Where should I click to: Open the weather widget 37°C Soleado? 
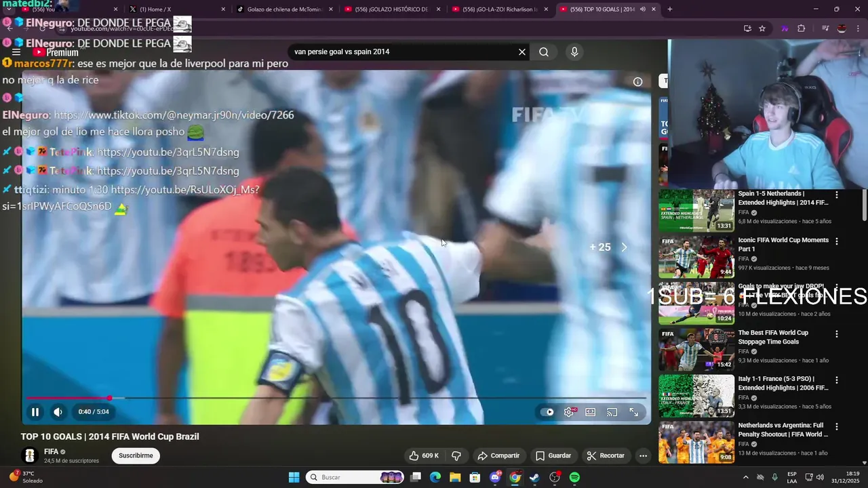27,477
